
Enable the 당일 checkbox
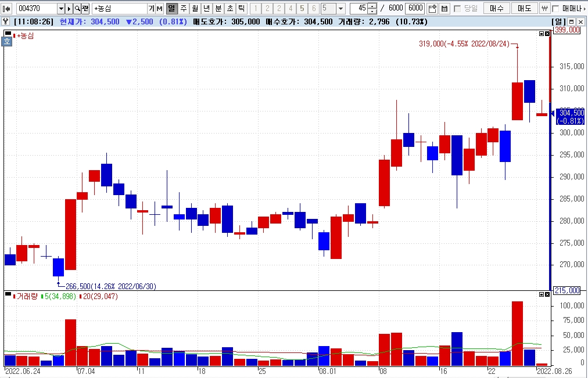tap(457, 9)
